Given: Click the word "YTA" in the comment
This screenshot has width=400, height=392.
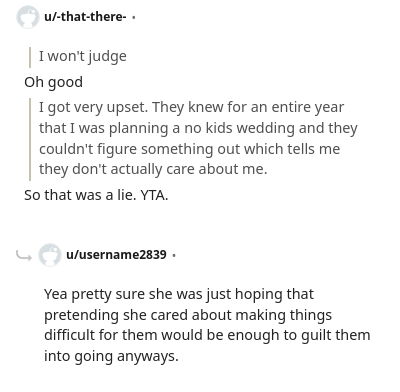Looking at the screenshot, I should pyautogui.click(x=152, y=195).
